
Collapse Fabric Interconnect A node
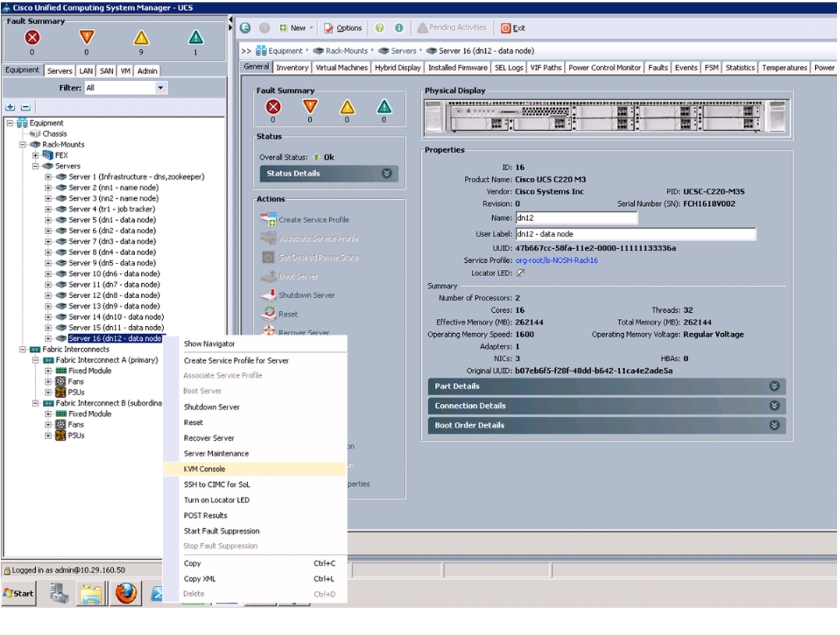tap(35, 360)
